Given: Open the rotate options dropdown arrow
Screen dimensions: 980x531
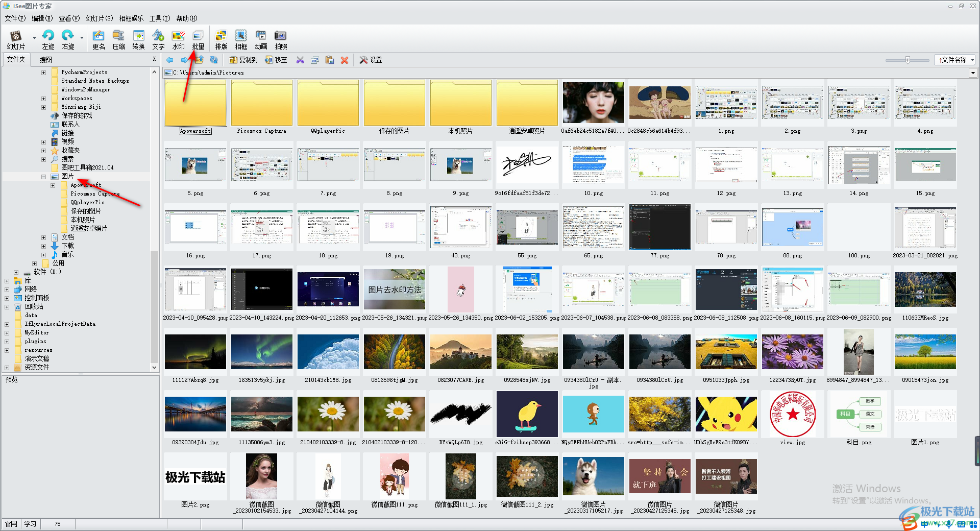Looking at the screenshot, I should 82,38.
